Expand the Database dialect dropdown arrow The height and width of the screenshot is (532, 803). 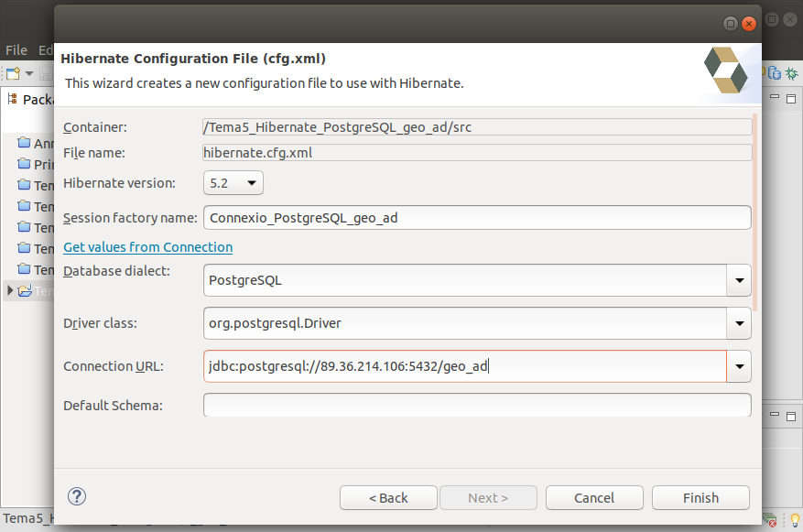pyautogui.click(x=739, y=280)
